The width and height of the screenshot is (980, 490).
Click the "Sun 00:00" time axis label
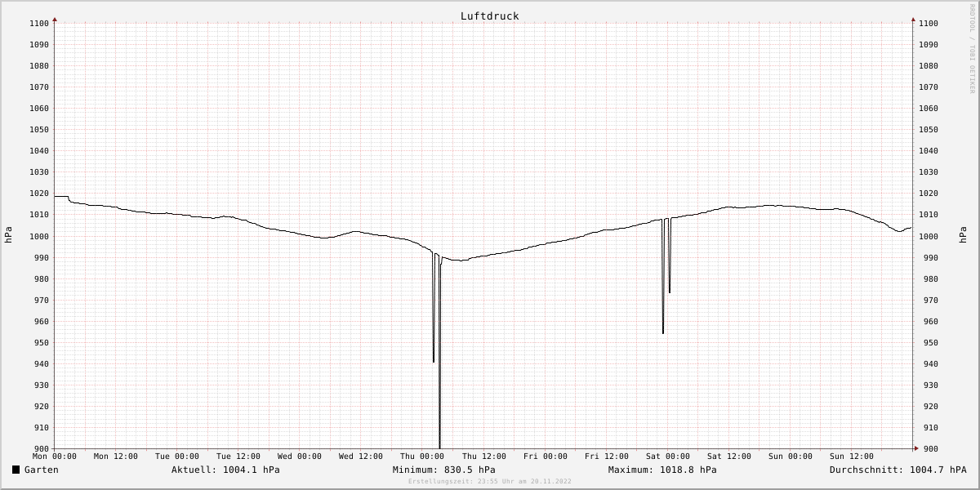coord(791,457)
